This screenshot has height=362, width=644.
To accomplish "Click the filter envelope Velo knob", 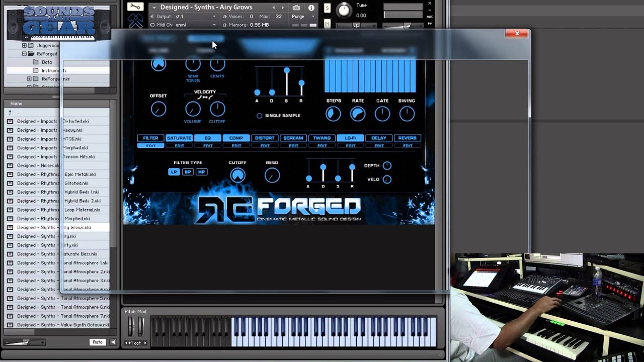I will pyautogui.click(x=387, y=179).
